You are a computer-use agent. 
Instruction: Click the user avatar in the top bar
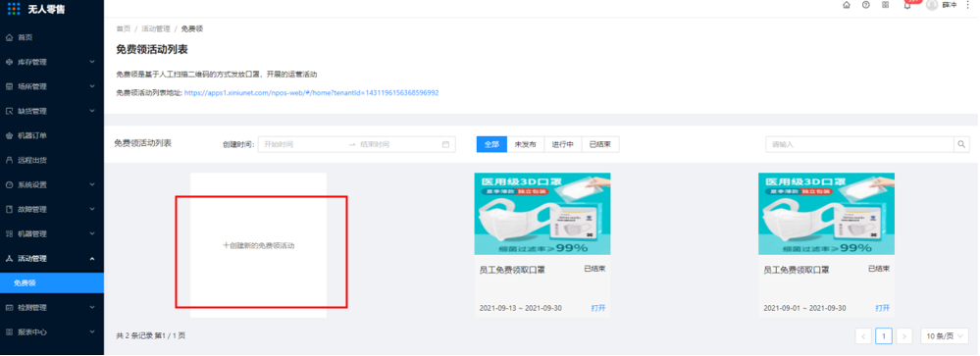(932, 4)
